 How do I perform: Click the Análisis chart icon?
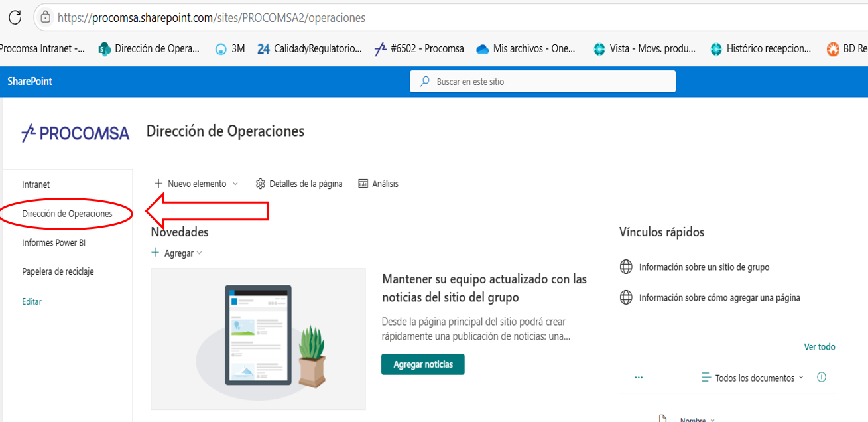(x=363, y=184)
